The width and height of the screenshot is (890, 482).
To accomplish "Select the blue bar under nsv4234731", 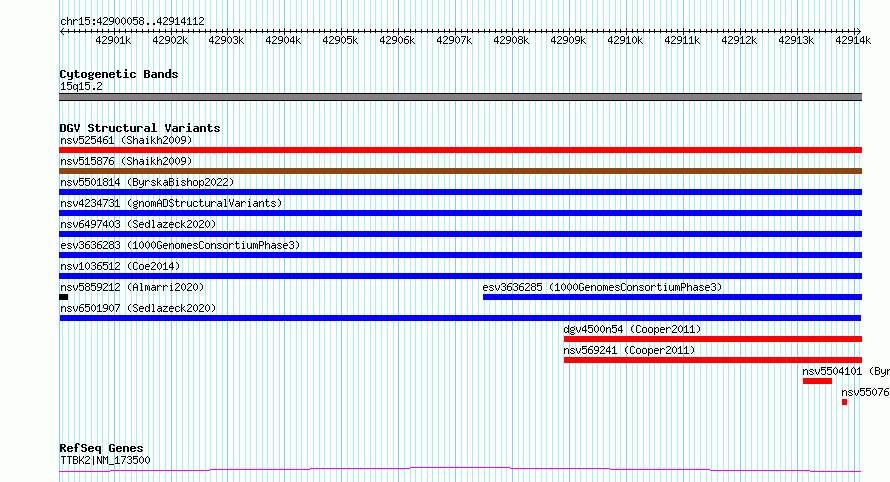I will 460,213.
